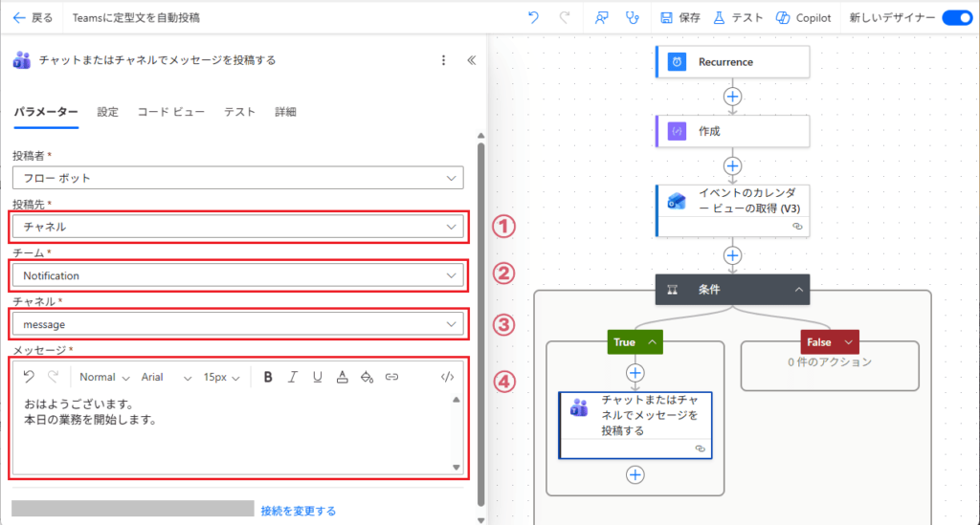Insert a link with chain icon
980x525 pixels.
[x=391, y=377]
